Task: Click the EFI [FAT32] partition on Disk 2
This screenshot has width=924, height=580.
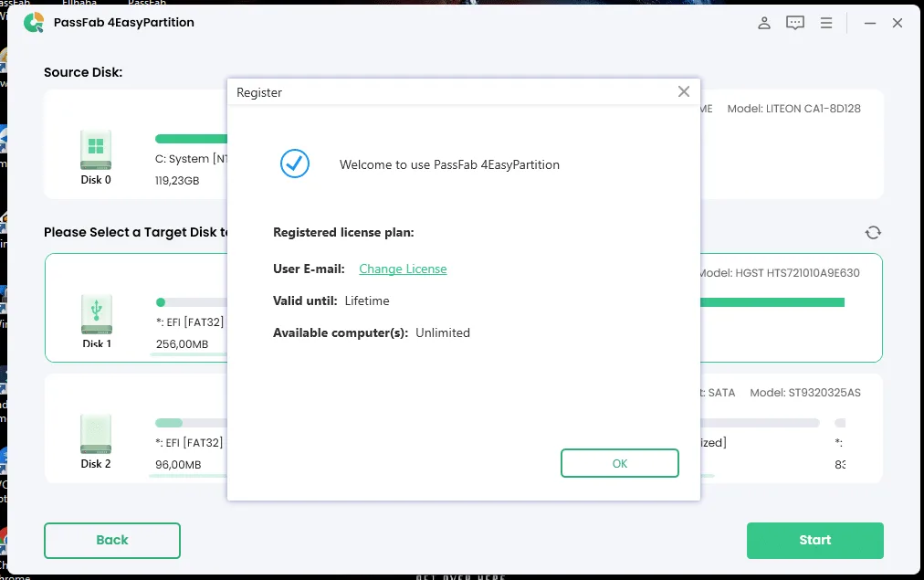Action: [189, 443]
